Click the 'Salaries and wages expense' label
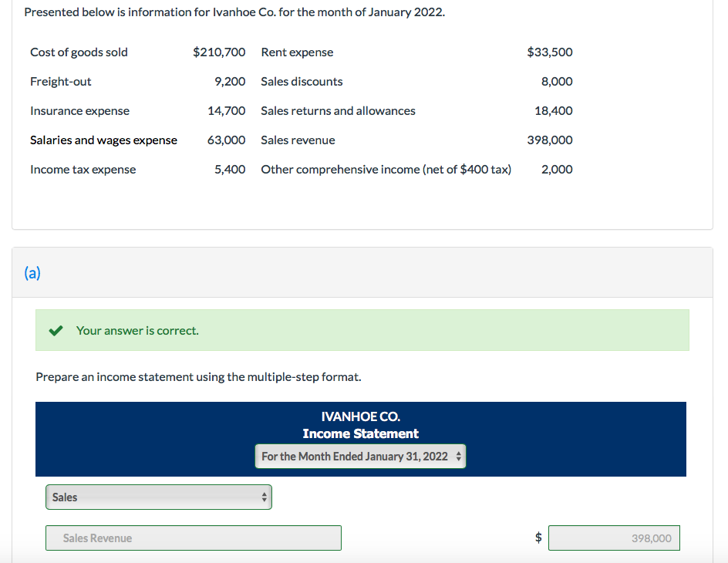Image resolution: width=728 pixels, height=563 pixels. (x=103, y=140)
